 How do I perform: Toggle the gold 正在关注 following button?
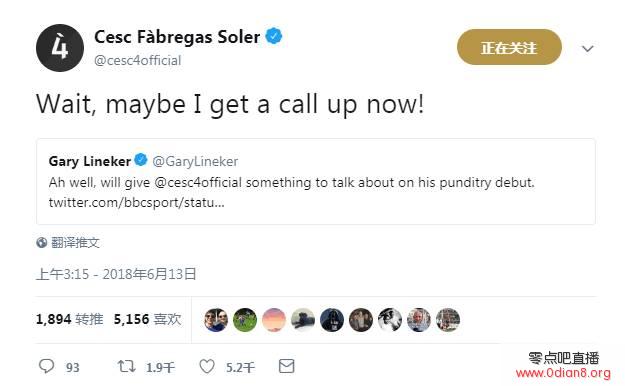509,47
